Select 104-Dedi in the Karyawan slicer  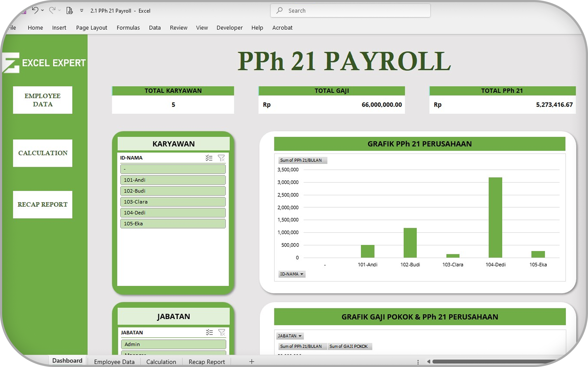[x=173, y=213]
